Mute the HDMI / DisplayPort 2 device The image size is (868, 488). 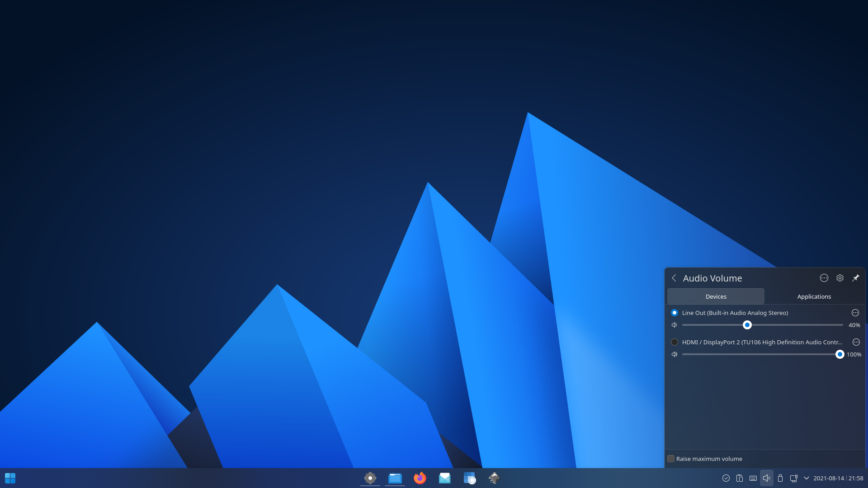pos(675,354)
